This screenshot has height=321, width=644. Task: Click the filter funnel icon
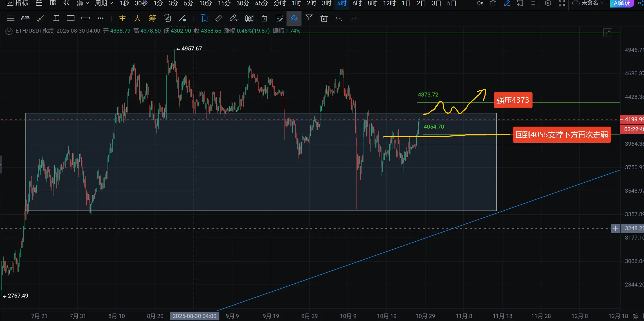[x=309, y=18]
